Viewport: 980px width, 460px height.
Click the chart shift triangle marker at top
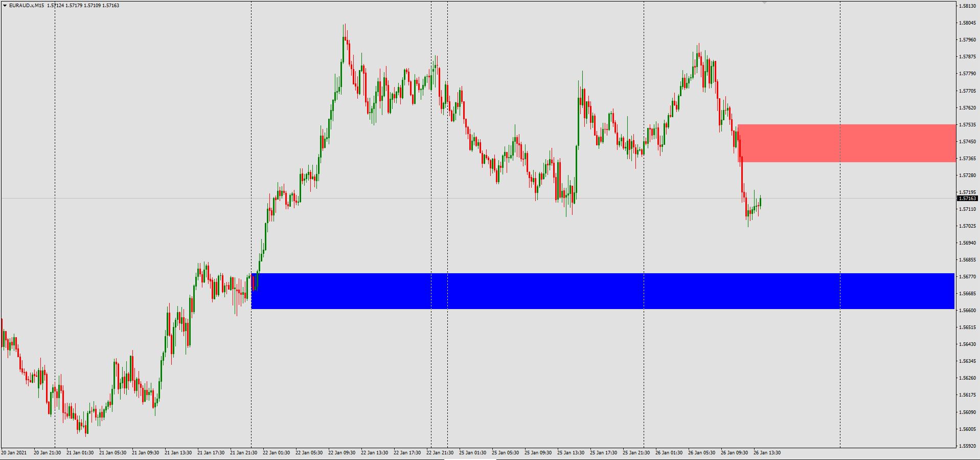coord(764,3)
